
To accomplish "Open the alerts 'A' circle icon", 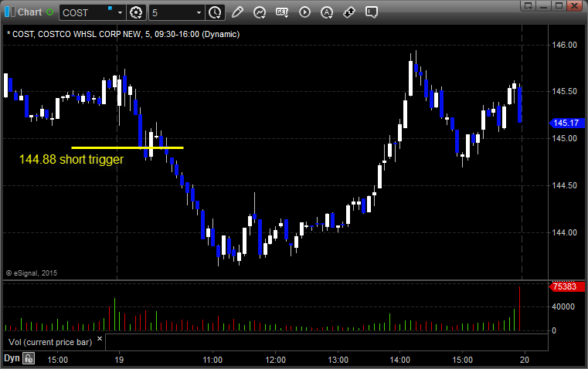I will coord(327,12).
